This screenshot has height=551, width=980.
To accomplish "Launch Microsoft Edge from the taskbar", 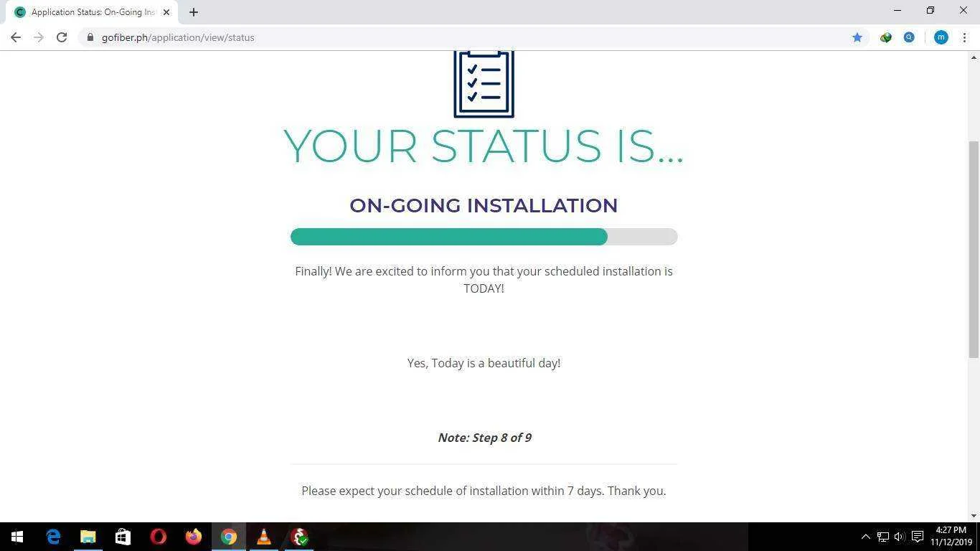I will pos(53,537).
